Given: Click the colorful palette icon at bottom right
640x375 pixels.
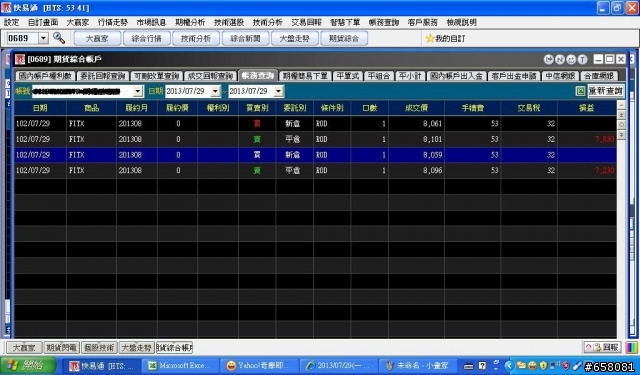Looking at the screenshot, I should click(631, 348).
